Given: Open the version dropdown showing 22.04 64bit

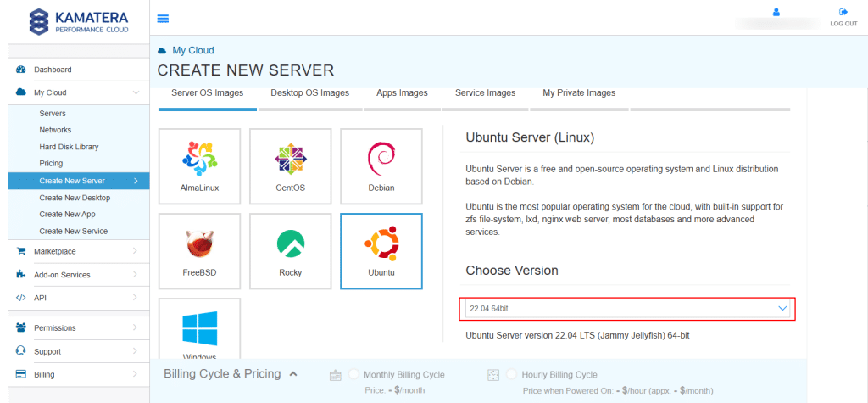Looking at the screenshot, I should [x=627, y=309].
